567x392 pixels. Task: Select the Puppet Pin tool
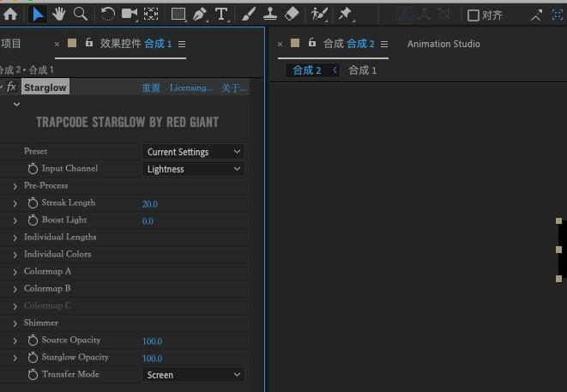click(345, 14)
